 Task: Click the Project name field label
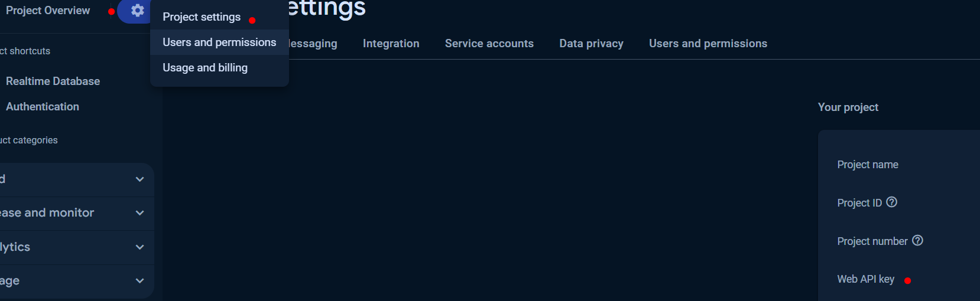[x=868, y=165]
